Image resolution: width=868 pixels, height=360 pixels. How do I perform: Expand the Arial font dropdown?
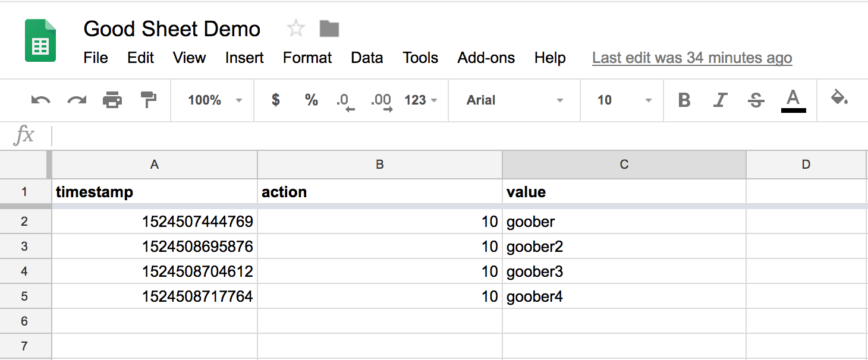(514, 100)
